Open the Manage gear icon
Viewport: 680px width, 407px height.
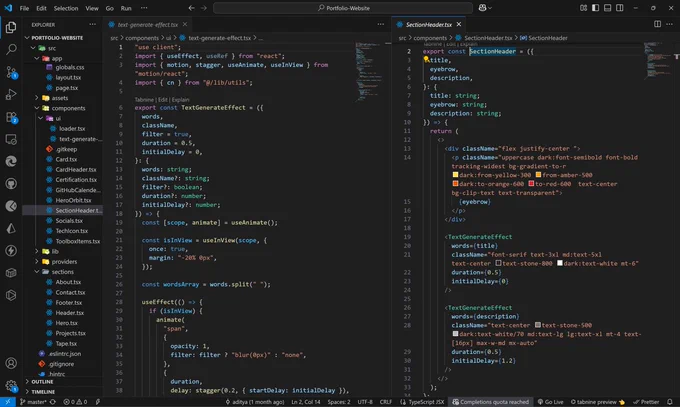(x=11, y=385)
